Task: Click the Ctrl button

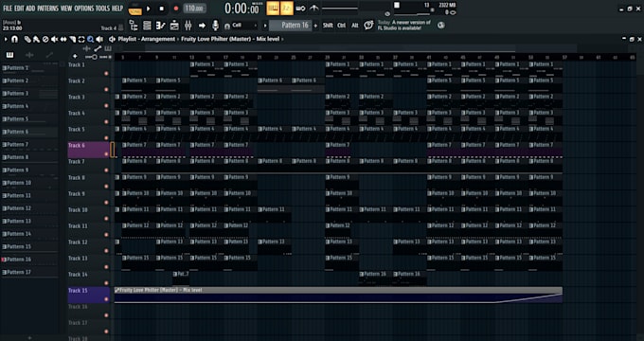Action: click(x=341, y=26)
